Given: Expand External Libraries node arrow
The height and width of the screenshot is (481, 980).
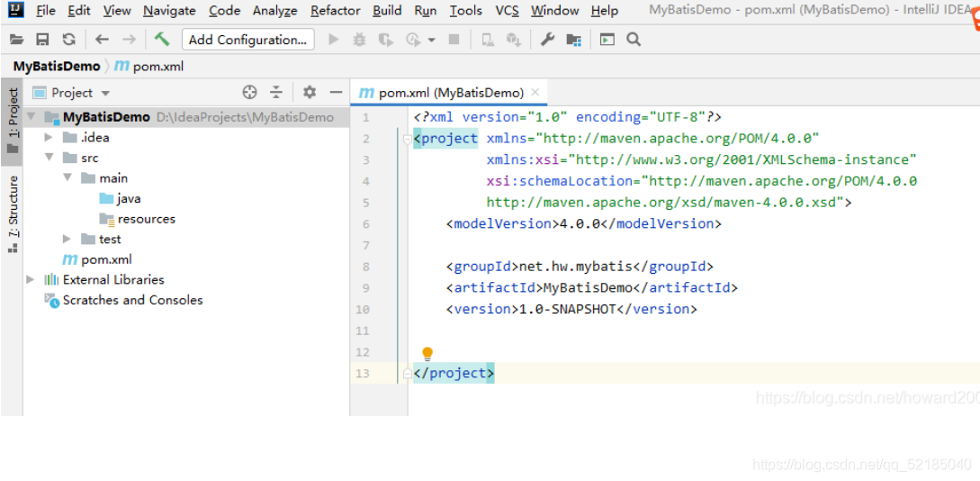Looking at the screenshot, I should tap(30, 279).
